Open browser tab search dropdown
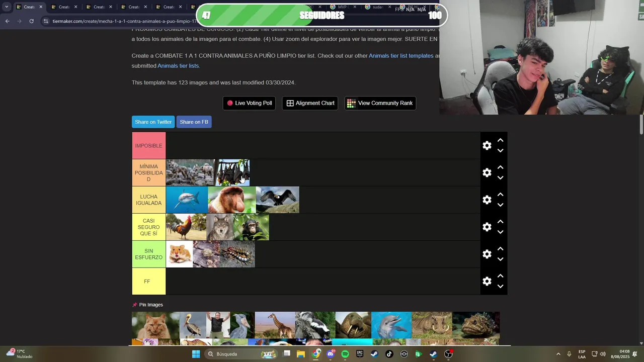This screenshot has height=362, width=644. click(x=6, y=7)
